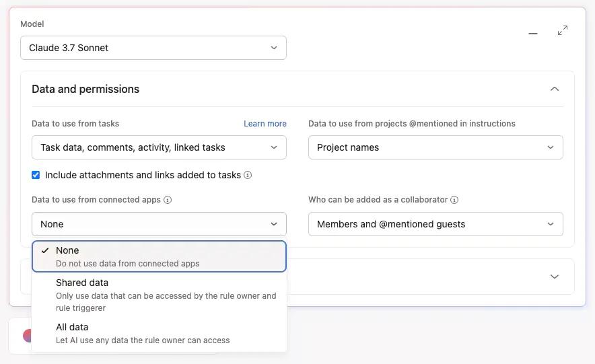Click the Data and permissions heading

point(85,89)
